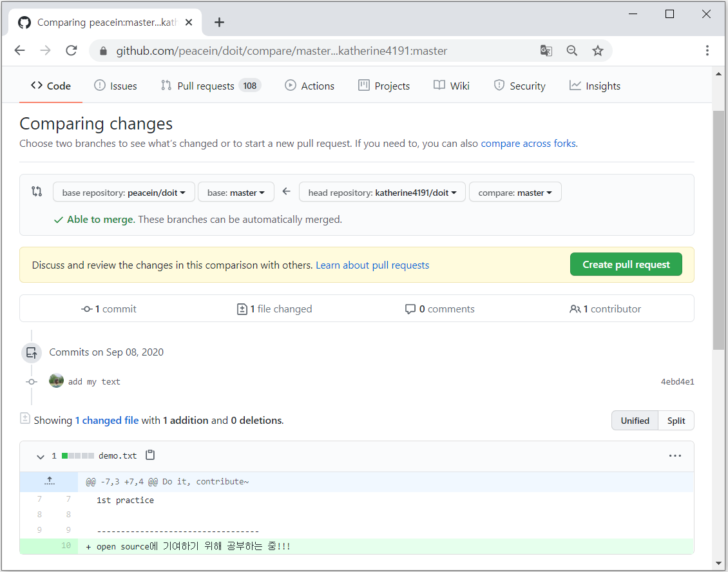Viewport: 728px width, 572px height.
Task: Click the 1 changed file link
Action: [107, 420]
